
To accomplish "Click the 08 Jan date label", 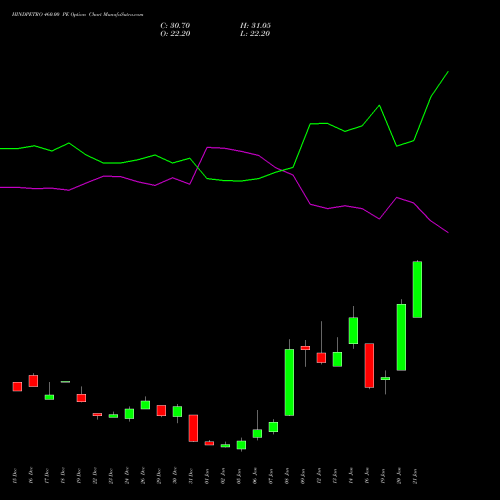I will (x=287, y=476).
